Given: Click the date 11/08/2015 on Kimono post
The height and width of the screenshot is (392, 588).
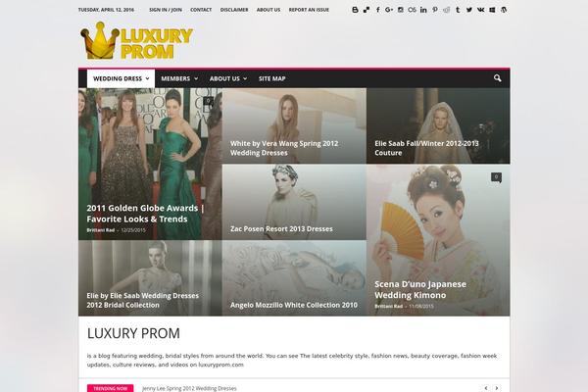Looking at the screenshot, I should tap(421, 307).
